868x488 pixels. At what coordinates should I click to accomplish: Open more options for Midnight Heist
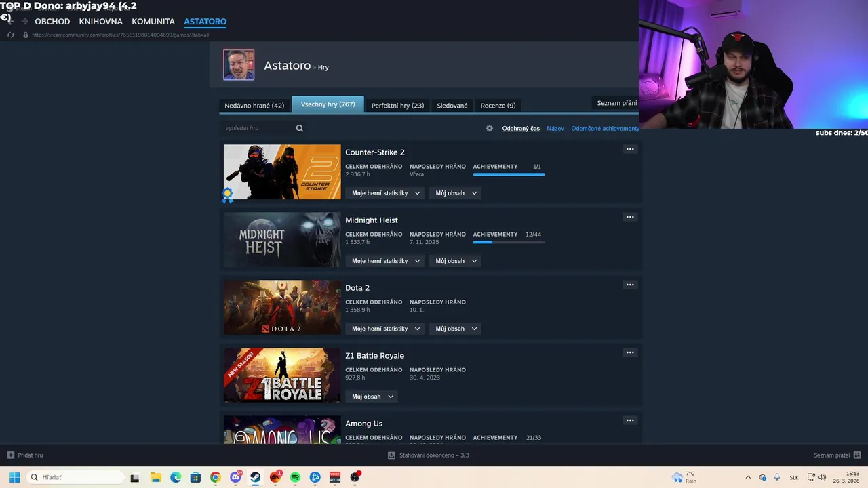[630, 217]
